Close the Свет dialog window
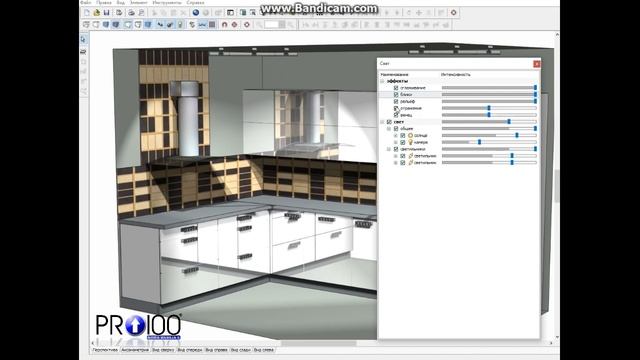Screen dimensions: 640x360 pyautogui.click(x=537, y=64)
